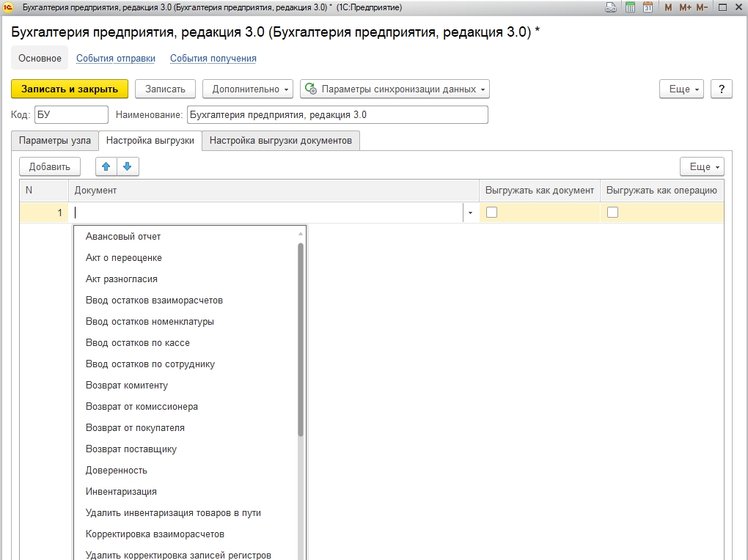Click the M- memory subtract button
This screenshot has width=748, height=560.
point(702,7)
